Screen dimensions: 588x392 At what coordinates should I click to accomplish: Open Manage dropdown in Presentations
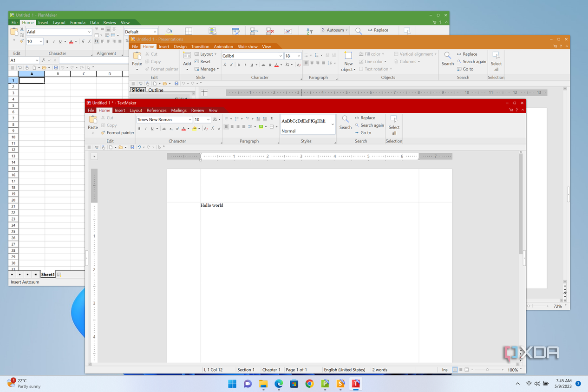[207, 69]
